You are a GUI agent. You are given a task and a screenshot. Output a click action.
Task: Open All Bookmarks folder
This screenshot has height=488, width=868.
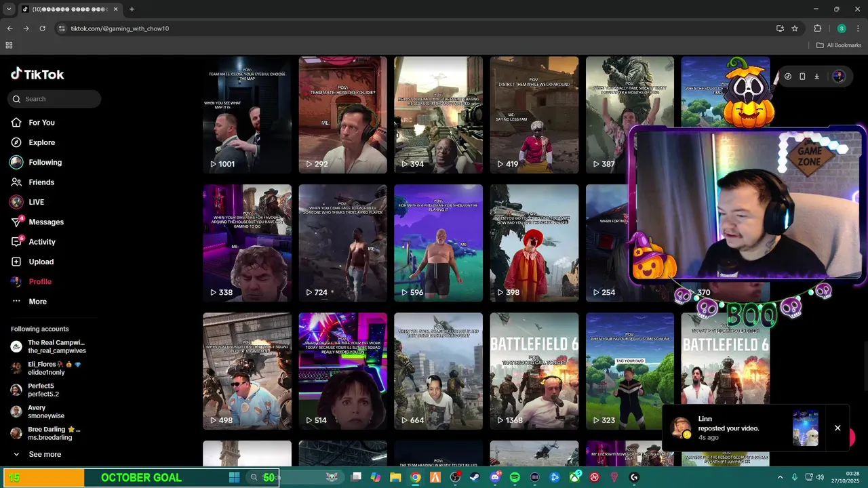point(839,45)
